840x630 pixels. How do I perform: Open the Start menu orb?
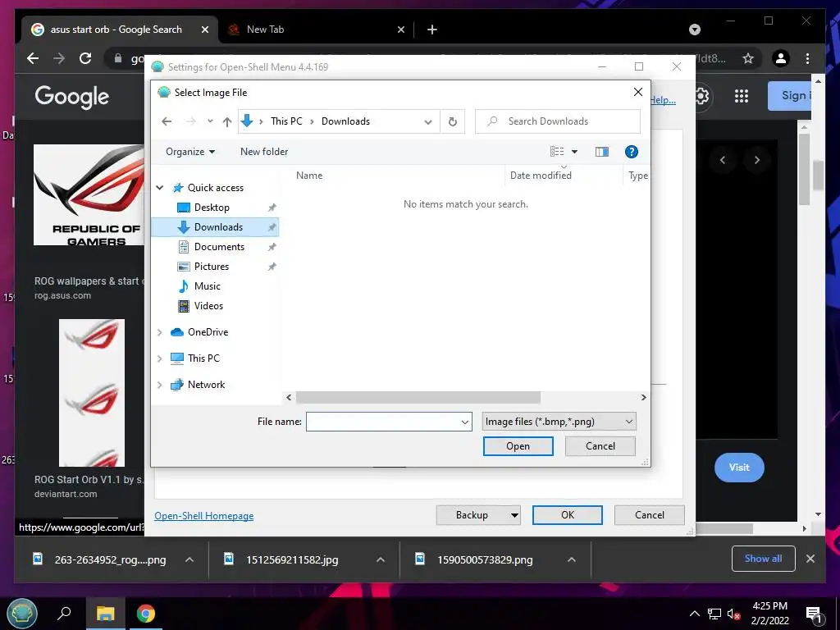(x=22, y=614)
